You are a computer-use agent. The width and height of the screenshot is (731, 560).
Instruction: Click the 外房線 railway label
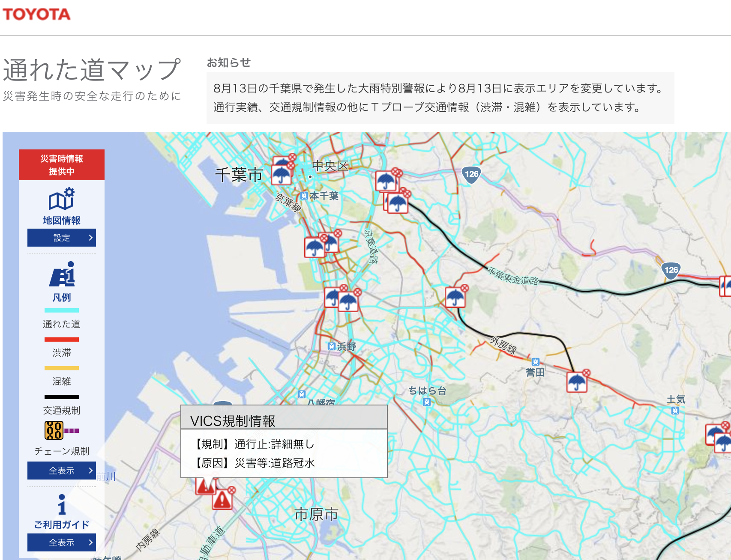pyautogui.click(x=503, y=345)
